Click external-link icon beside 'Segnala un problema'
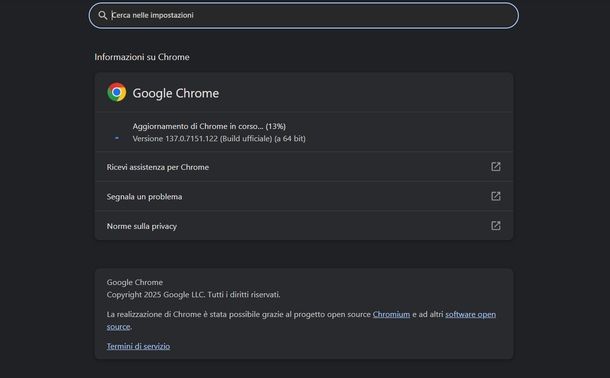This screenshot has width=610, height=378. click(x=496, y=196)
